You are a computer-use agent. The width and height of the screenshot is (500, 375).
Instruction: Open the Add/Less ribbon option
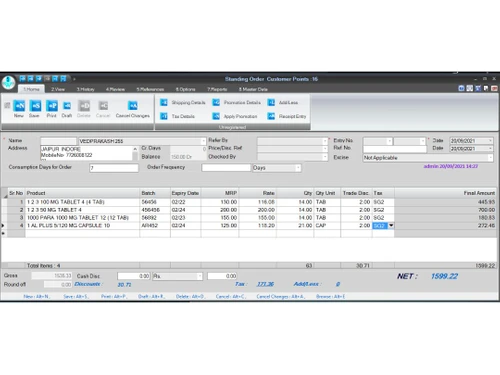[x=283, y=102]
